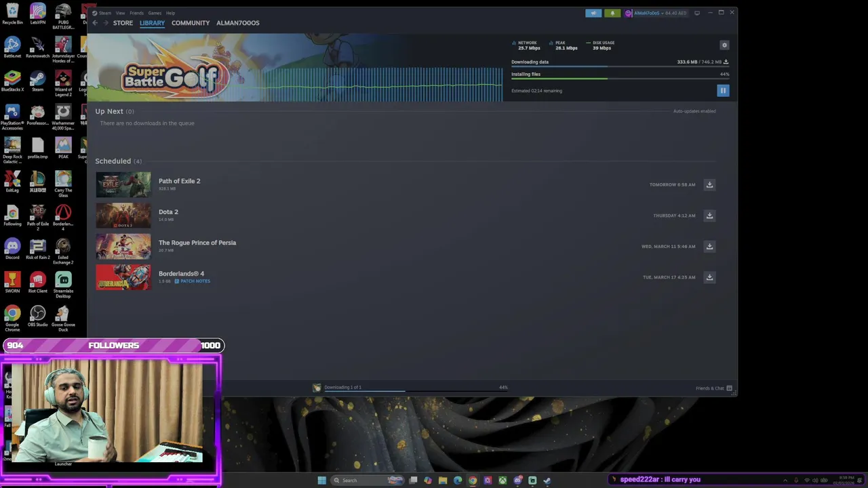Screen dimensions: 868x488
Task: Select Carry The Glass desktop icon
Action: tap(63, 184)
